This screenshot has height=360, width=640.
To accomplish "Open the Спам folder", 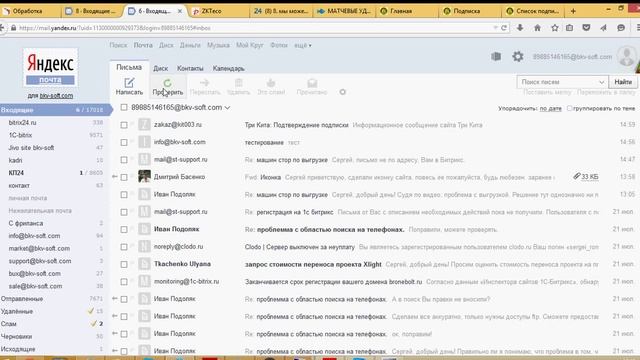I will tap(9, 324).
